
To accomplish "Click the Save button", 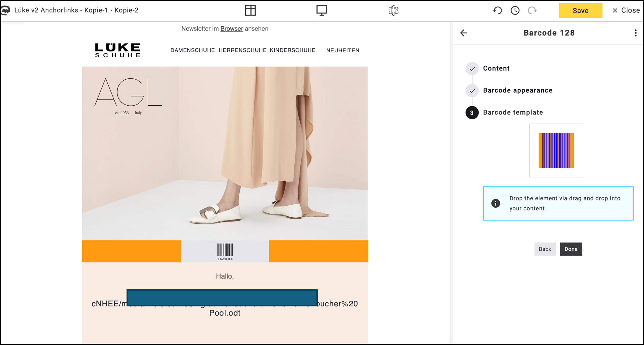I will [x=580, y=10].
